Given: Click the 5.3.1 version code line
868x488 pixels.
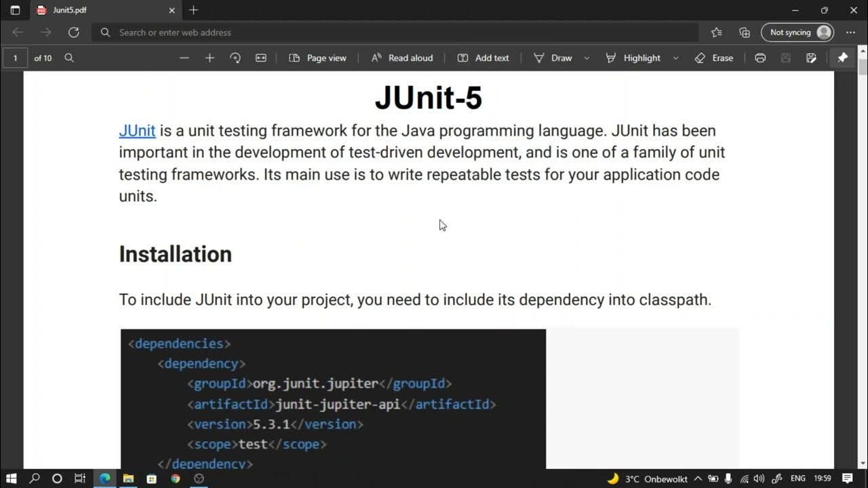Looking at the screenshot, I should [275, 424].
